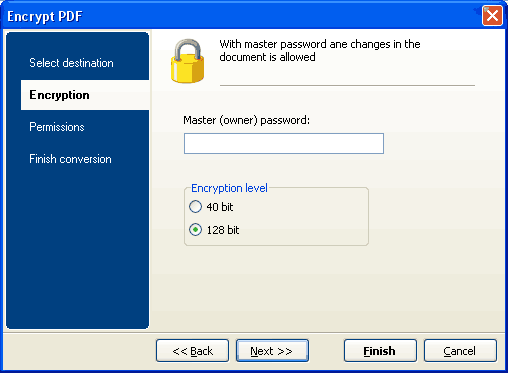Screen dimensions: 508x373
Task: Click the Finish button
Action: click(x=380, y=351)
